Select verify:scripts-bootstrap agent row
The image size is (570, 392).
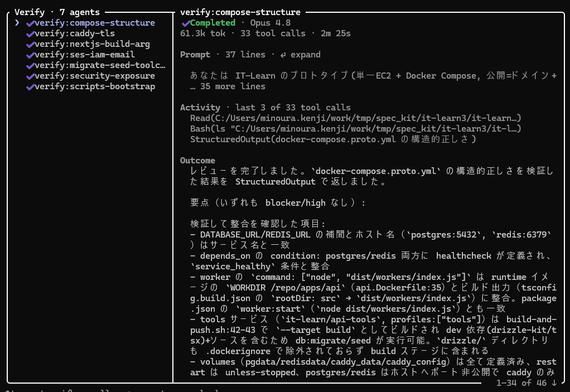(90, 86)
